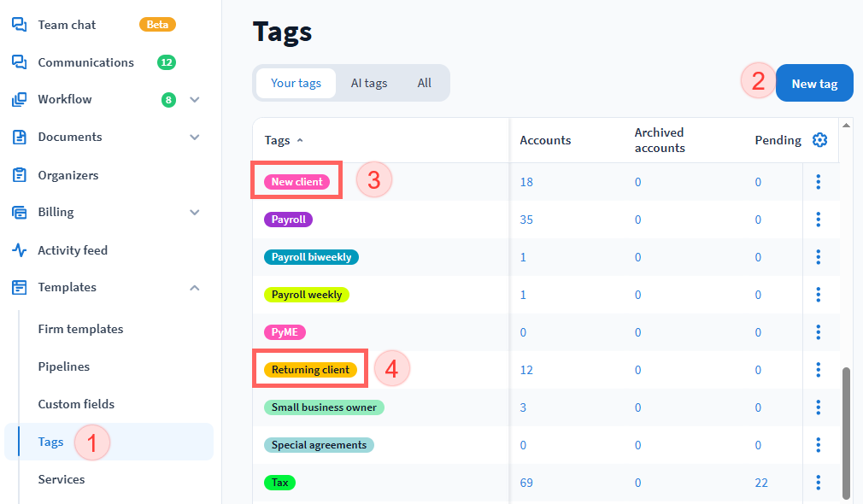Open Organizers clipboard icon
Viewport: 863px width, 504px height.
coord(19,175)
